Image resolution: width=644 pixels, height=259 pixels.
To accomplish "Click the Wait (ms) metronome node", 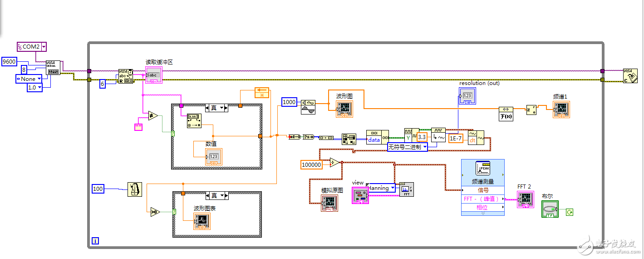I will (x=135, y=189).
